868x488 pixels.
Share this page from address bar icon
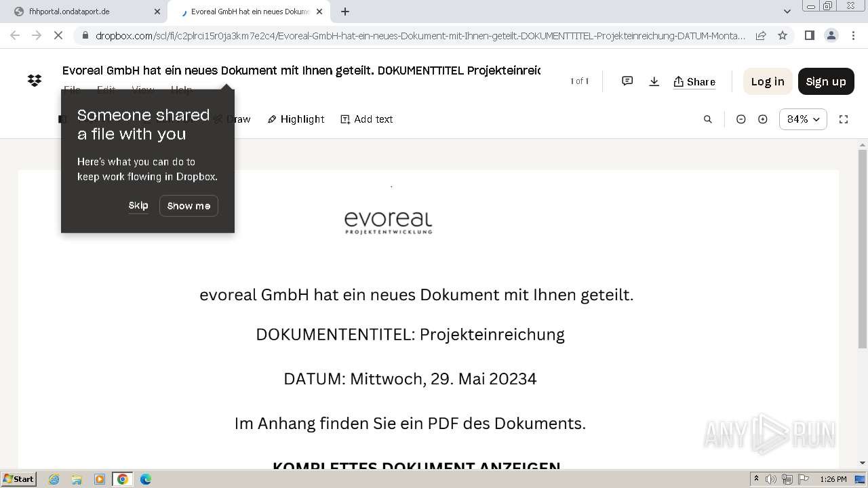761,35
